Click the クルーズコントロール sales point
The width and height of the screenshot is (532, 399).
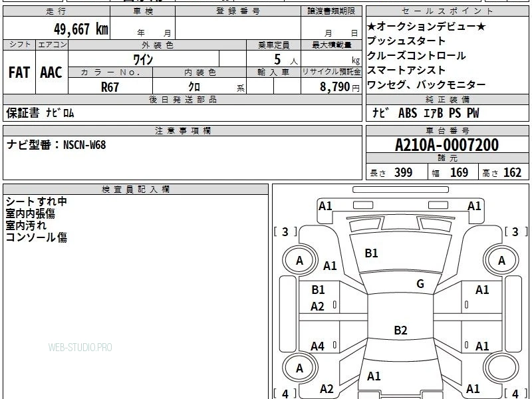[x=416, y=55]
